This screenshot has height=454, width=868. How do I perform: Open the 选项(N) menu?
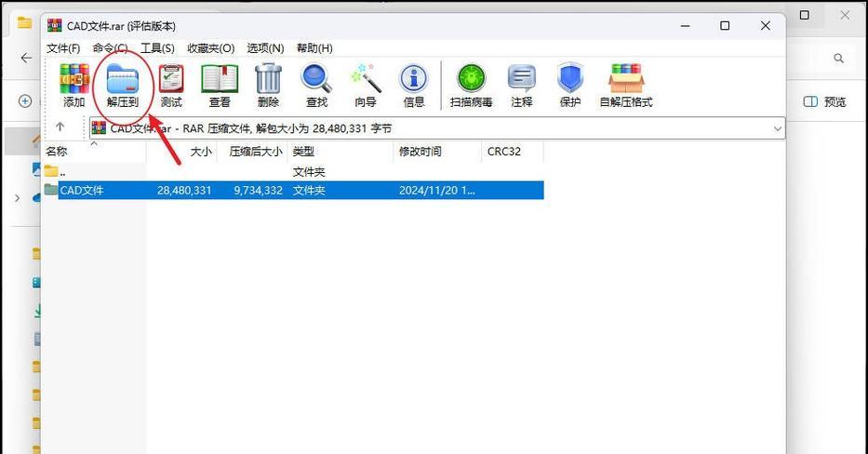coord(266,48)
